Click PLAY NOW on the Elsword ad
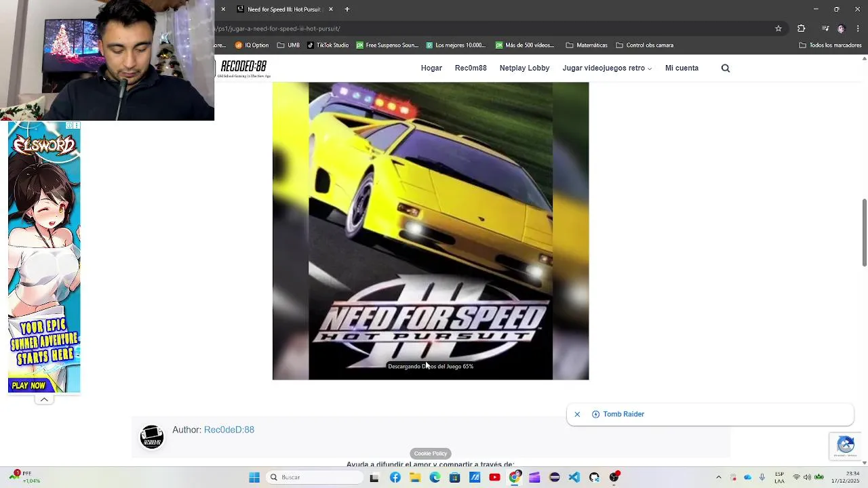This screenshot has width=868, height=488. click(x=28, y=385)
